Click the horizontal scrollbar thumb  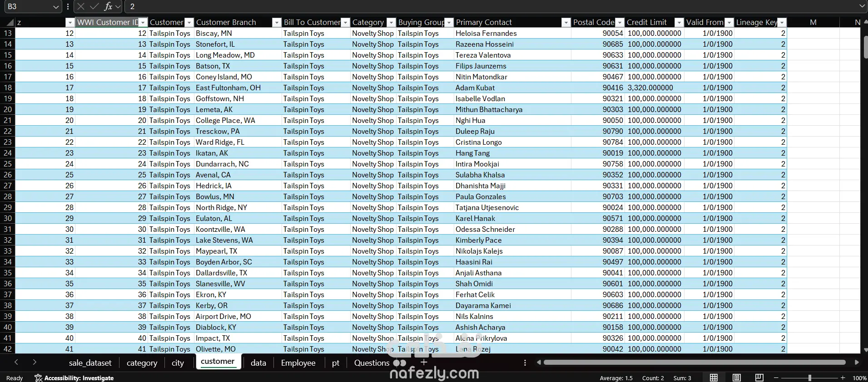coord(694,362)
